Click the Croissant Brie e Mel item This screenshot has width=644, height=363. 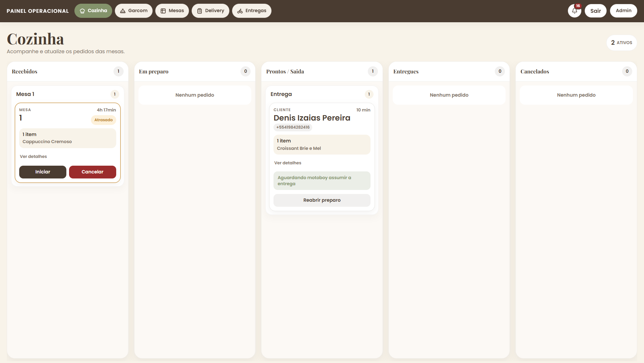pos(299,148)
